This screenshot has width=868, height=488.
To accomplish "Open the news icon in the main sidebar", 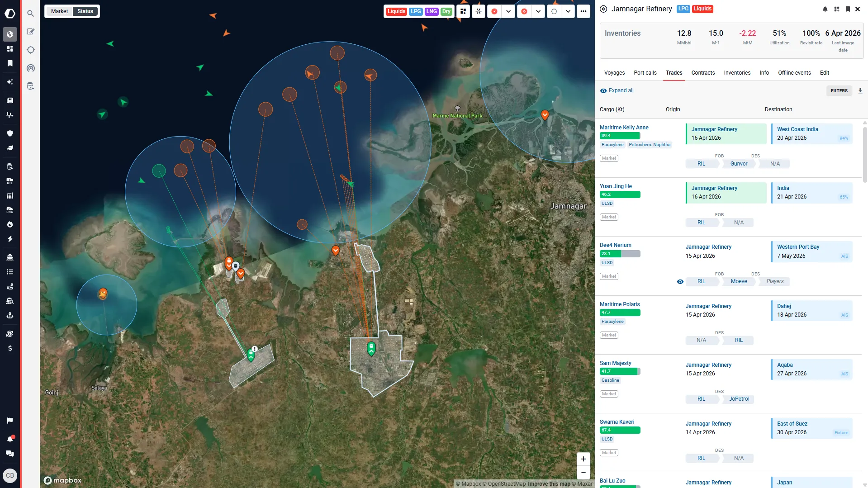I will coord(10,100).
